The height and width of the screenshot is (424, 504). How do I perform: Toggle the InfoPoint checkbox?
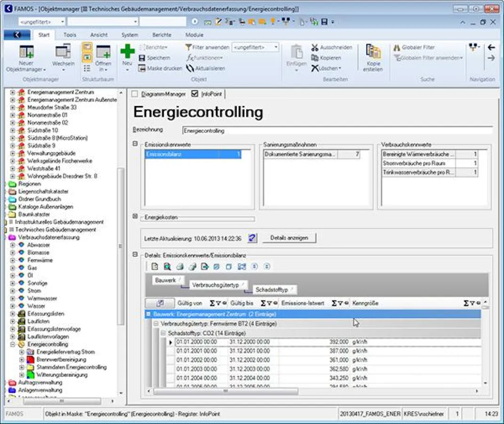[195, 94]
